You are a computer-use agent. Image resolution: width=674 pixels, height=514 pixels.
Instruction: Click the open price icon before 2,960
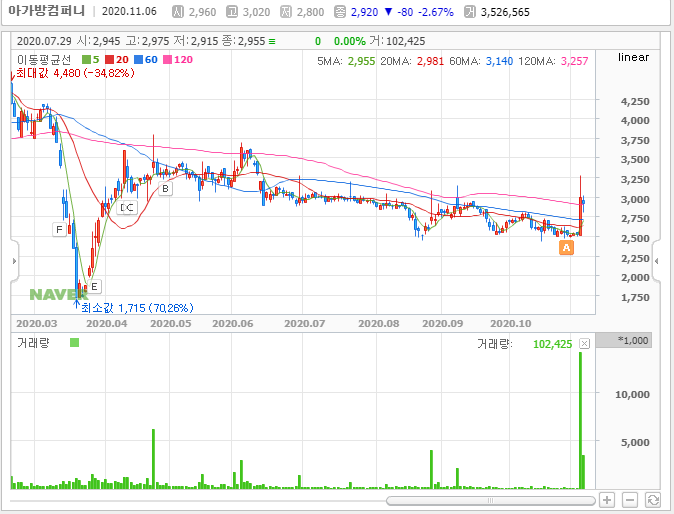pos(178,12)
